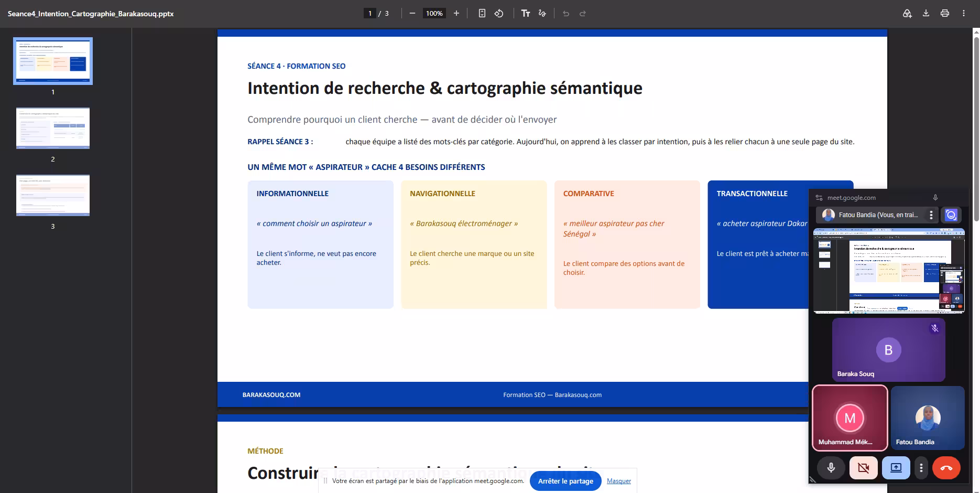Open more options in Meet control bar
This screenshot has height=493, width=980.
921,468
